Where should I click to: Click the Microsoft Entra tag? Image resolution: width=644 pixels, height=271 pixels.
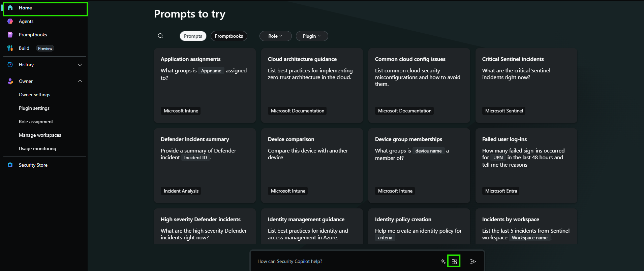[x=501, y=191]
